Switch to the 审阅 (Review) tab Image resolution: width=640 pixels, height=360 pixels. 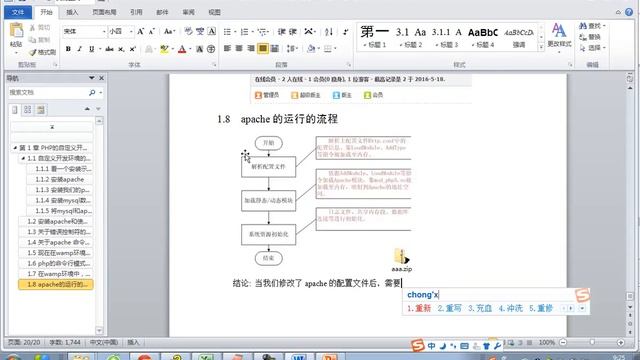[188, 12]
